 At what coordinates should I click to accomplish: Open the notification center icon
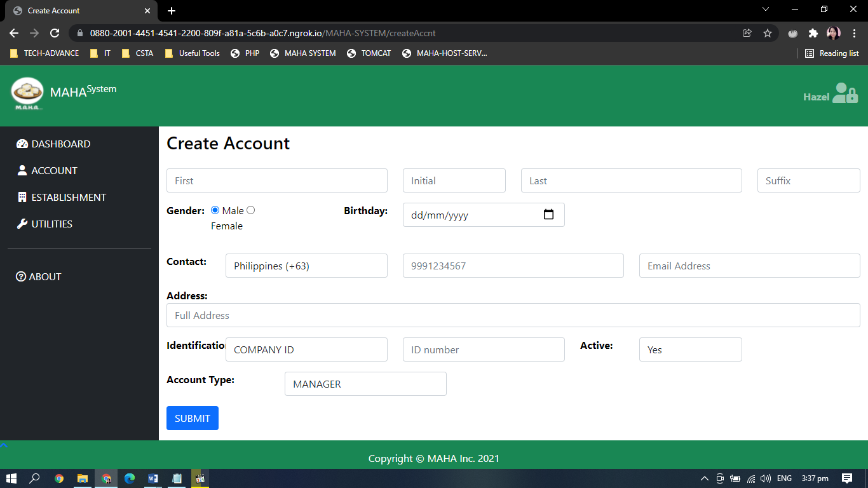847,478
